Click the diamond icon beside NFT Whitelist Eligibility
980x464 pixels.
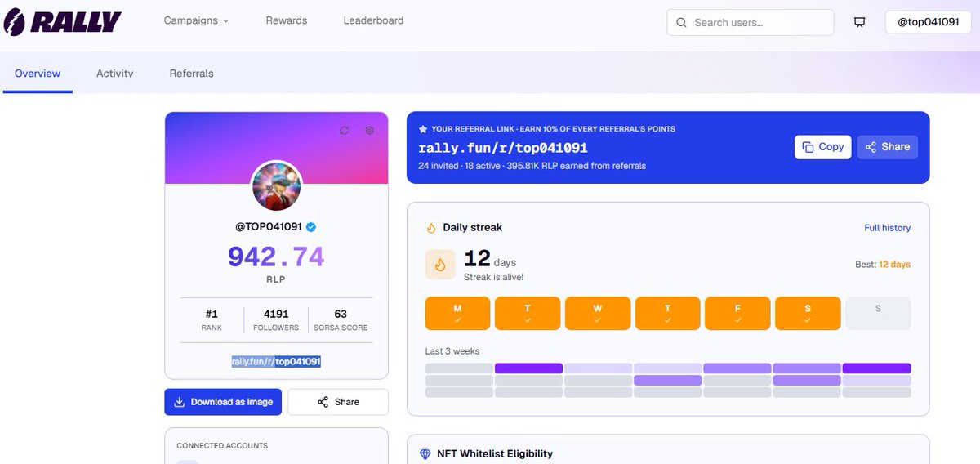(425, 454)
